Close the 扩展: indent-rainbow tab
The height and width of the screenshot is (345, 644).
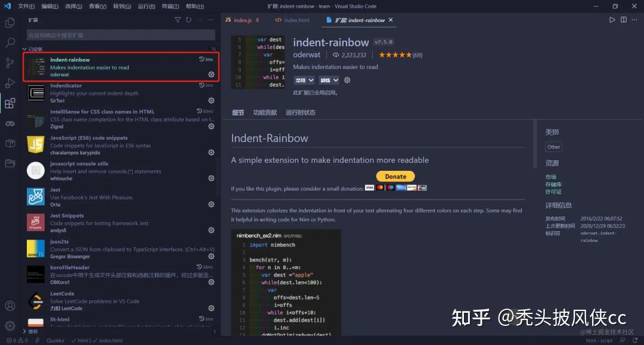pos(391,20)
